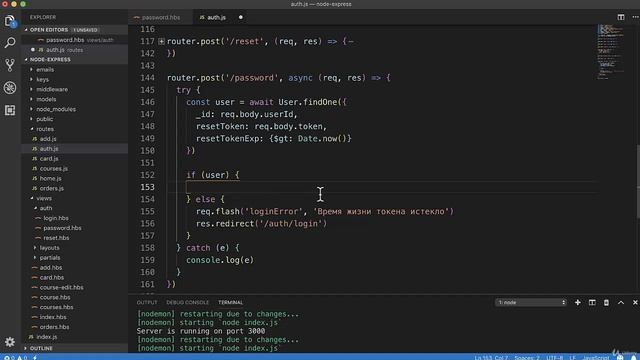
Task: Open the Search view in activity bar
Action: 10,43
